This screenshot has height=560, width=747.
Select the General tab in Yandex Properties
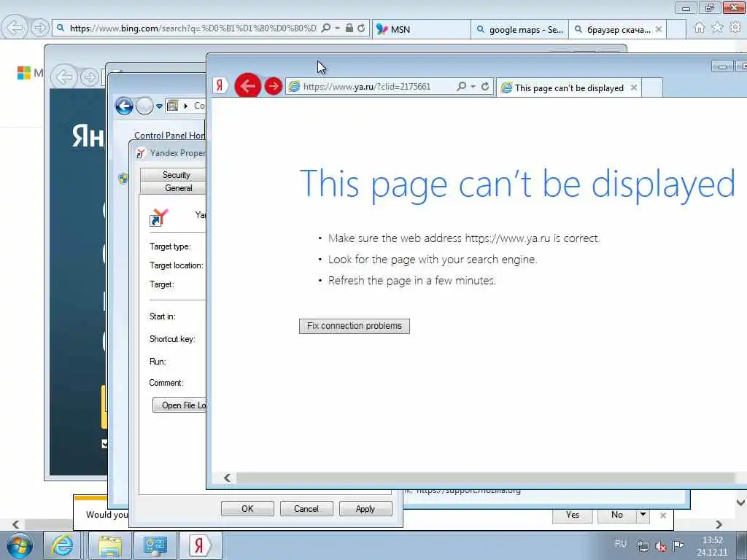pos(174,188)
